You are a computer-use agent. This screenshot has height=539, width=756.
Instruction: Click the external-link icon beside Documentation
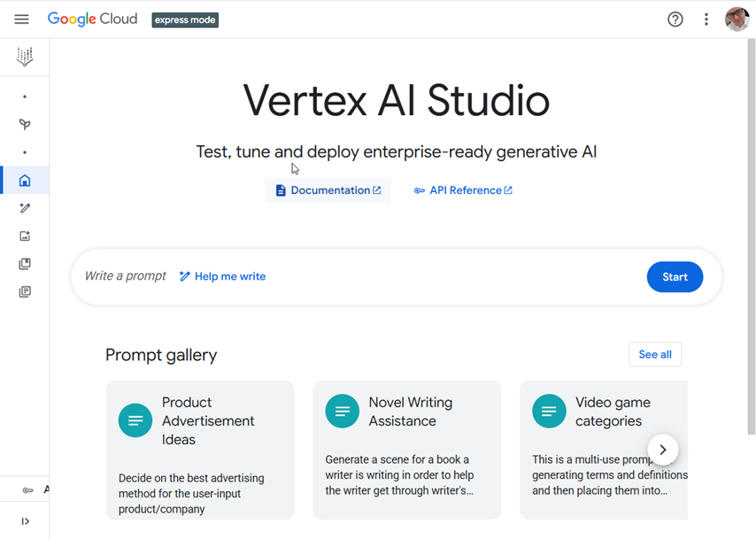tap(377, 190)
